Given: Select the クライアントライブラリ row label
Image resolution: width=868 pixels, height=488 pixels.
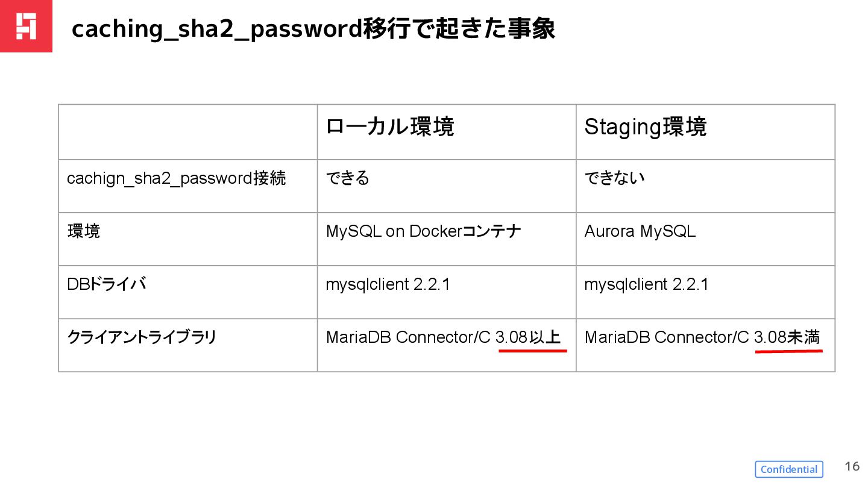Looking at the screenshot, I should click(x=142, y=337).
